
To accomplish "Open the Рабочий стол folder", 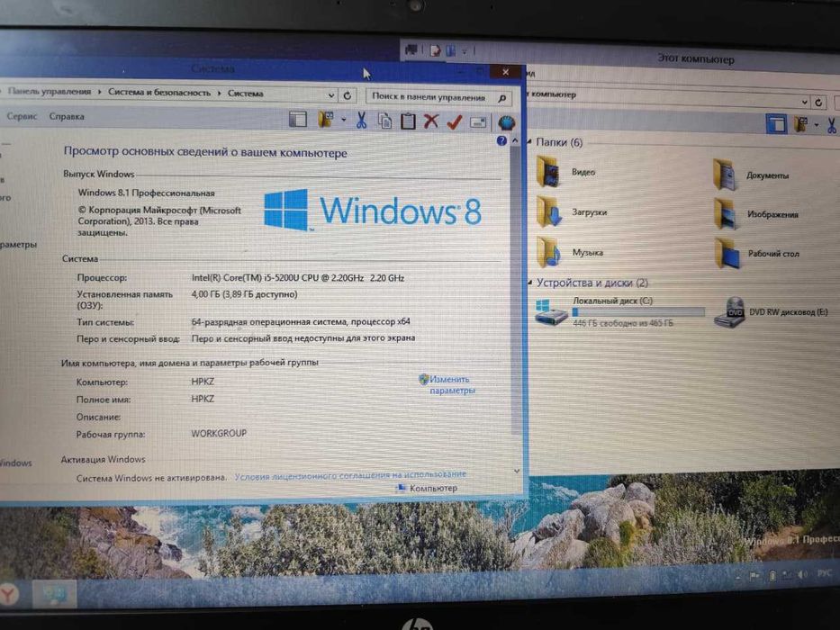I will click(757, 254).
